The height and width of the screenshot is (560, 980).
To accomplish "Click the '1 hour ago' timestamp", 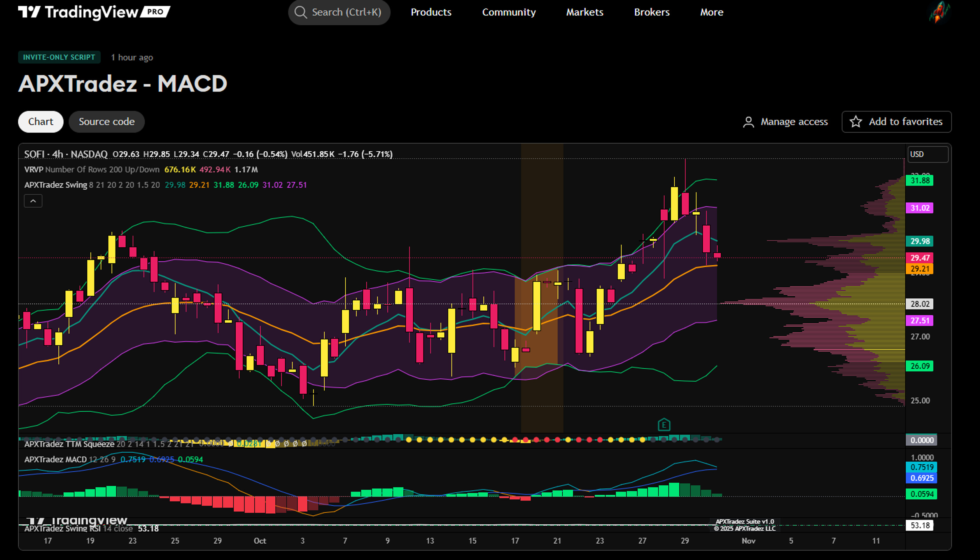I will 132,58.
